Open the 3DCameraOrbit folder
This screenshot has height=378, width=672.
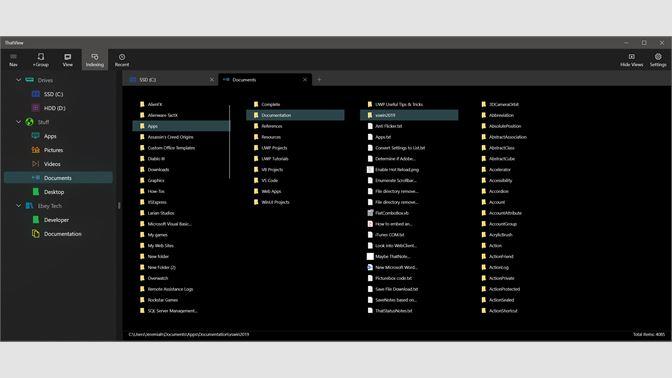click(523, 104)
